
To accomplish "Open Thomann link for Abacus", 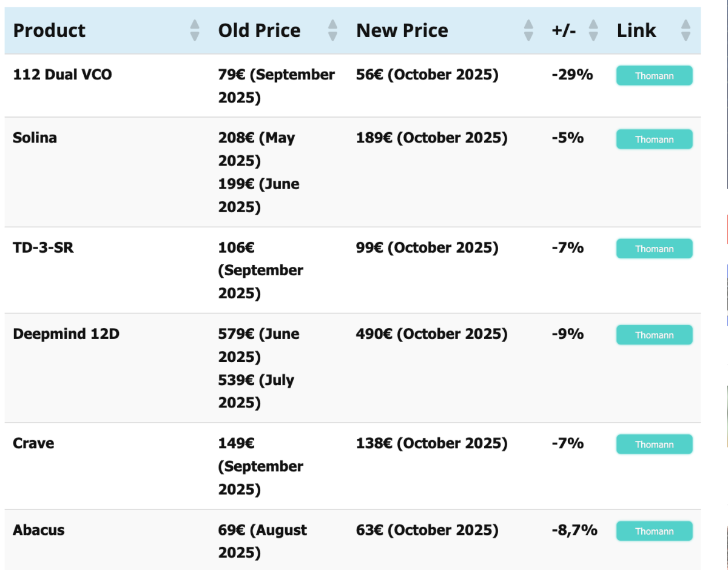I will click(654, 531).
